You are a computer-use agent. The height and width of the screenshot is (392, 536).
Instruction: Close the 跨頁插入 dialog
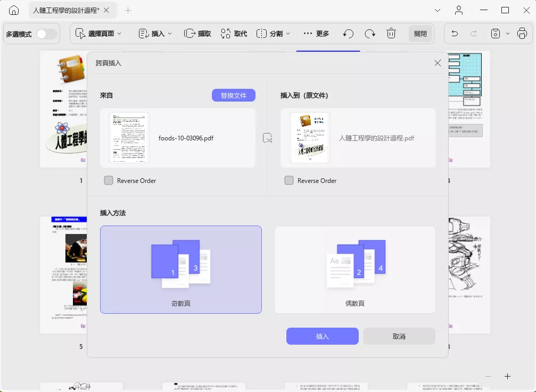(438, 63)
